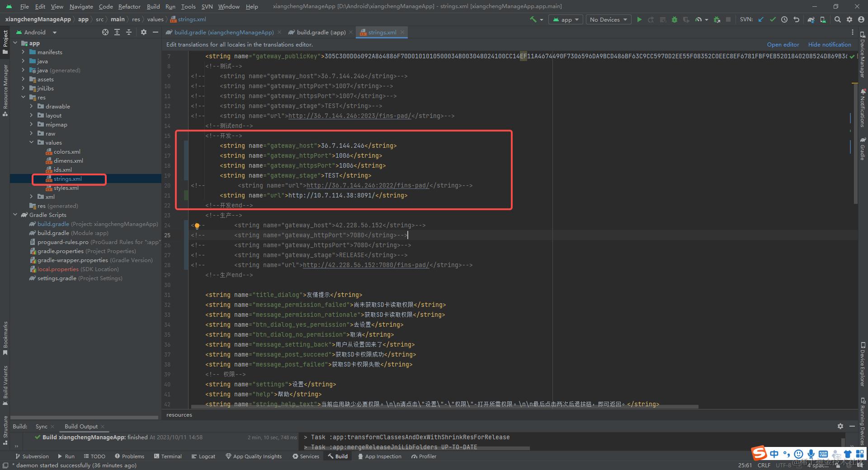Click the Make Project hammer icon
The height and width of the screenshot is (470, 868).
[x=533, y=19]
